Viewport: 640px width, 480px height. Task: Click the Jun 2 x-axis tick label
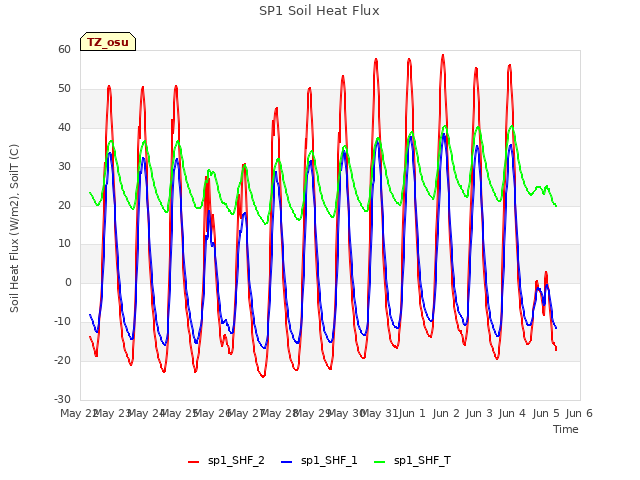coord(446,413)
